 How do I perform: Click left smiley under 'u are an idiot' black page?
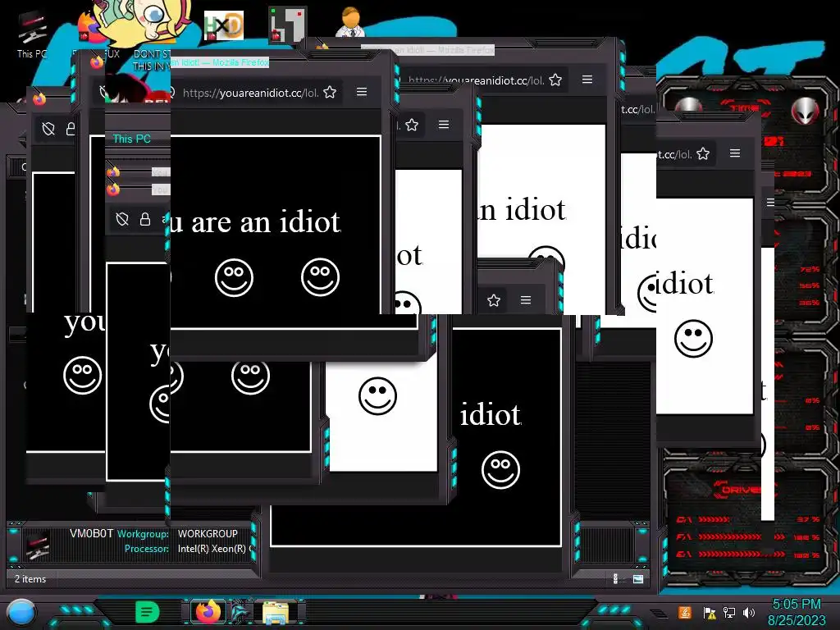(234, 277)
